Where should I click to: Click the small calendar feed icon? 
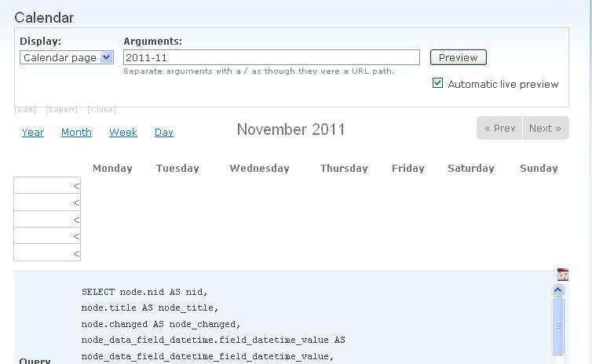562,275
